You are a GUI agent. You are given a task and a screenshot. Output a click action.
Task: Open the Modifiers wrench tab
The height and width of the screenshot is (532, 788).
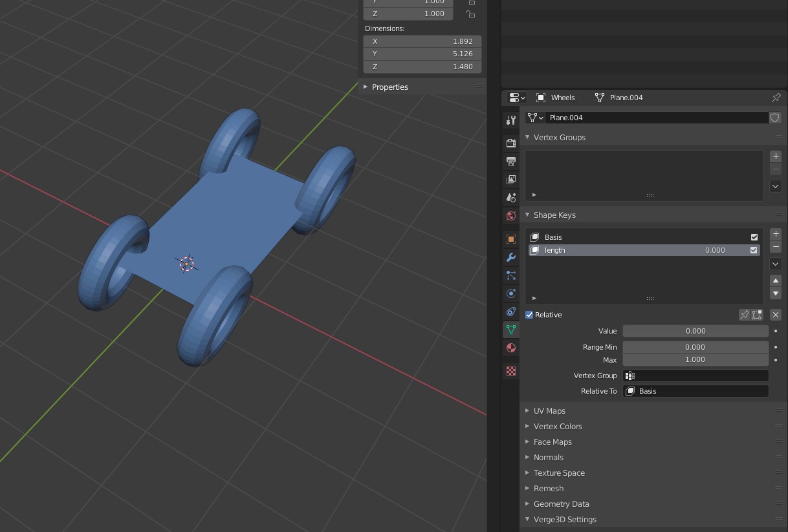pyautogui.click(x=511, y=257)
